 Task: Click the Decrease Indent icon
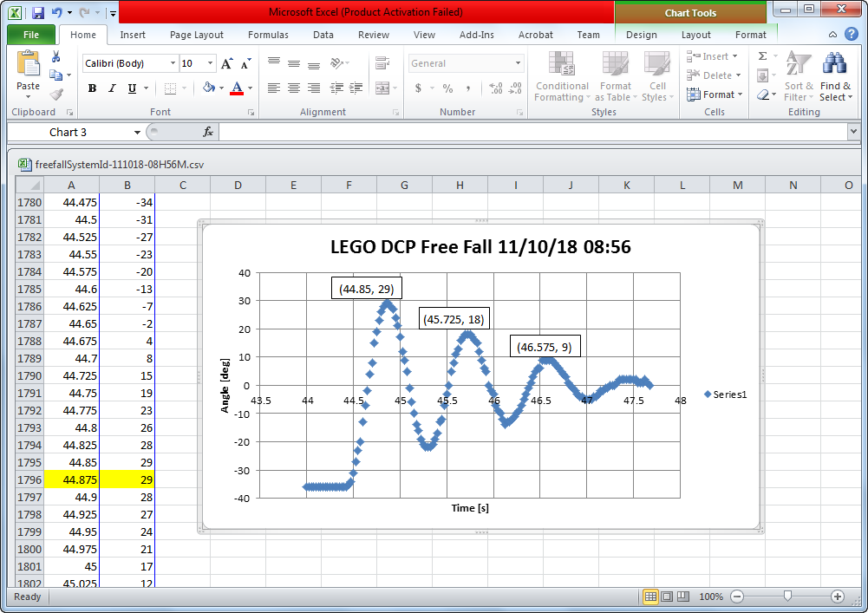(336, 88)
